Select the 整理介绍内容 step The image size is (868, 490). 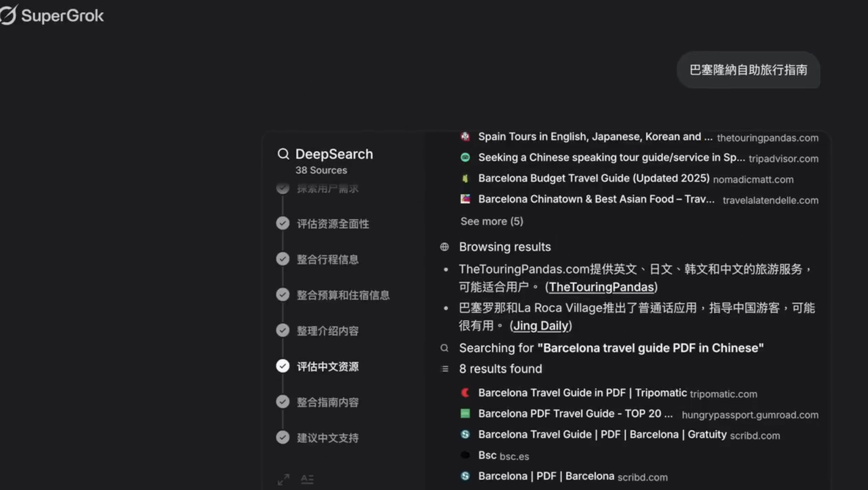pos(328,331)
